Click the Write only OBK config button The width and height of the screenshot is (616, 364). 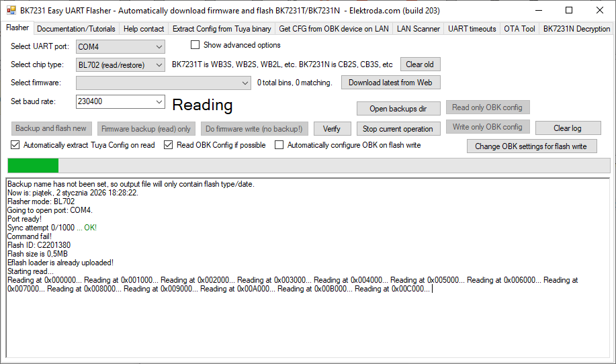487,127
